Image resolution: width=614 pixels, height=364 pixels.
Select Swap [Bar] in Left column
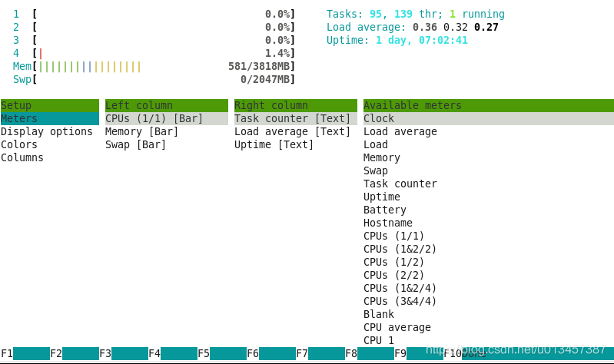click(x=135, y=144)
